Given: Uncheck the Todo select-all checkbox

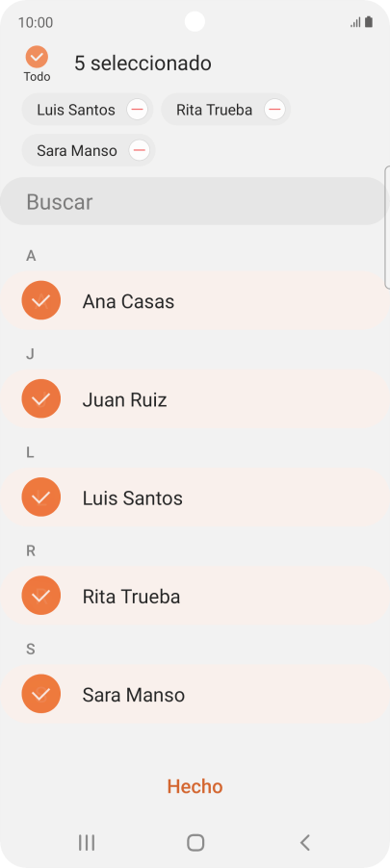Looking at the screenshot, I should point(37,57).
